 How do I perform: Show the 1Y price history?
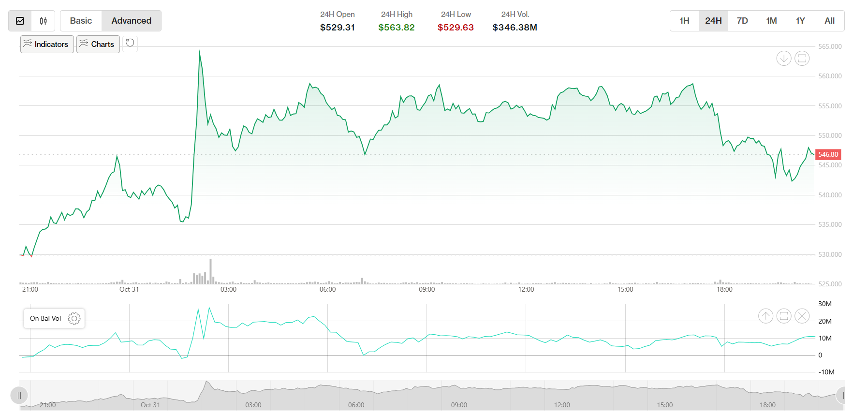click(800, 21)
